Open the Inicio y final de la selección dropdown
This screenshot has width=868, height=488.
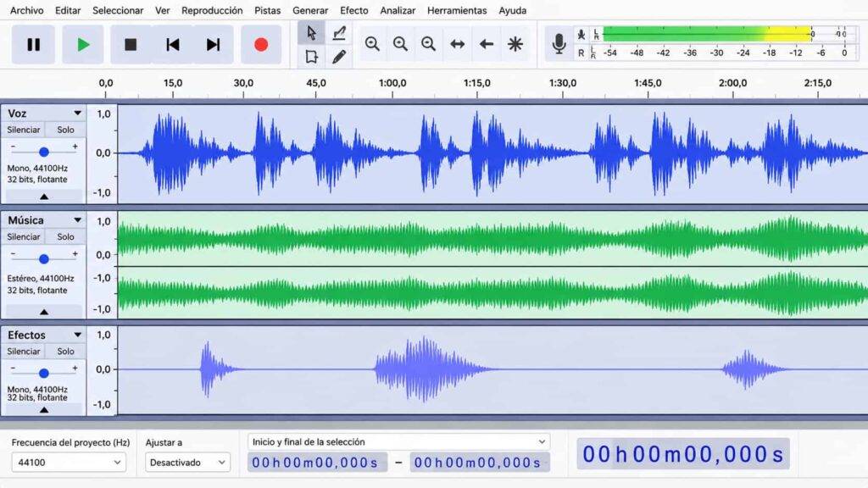tap(398, 441)
